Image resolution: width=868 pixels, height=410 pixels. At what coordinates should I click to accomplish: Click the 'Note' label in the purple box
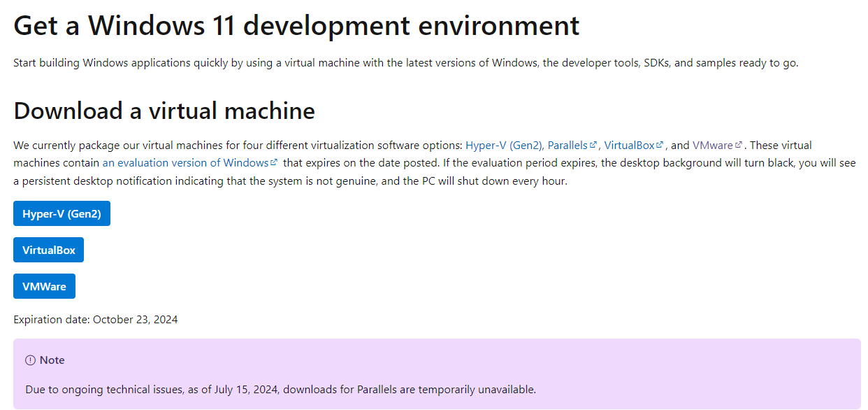click(x=52, y=360)
